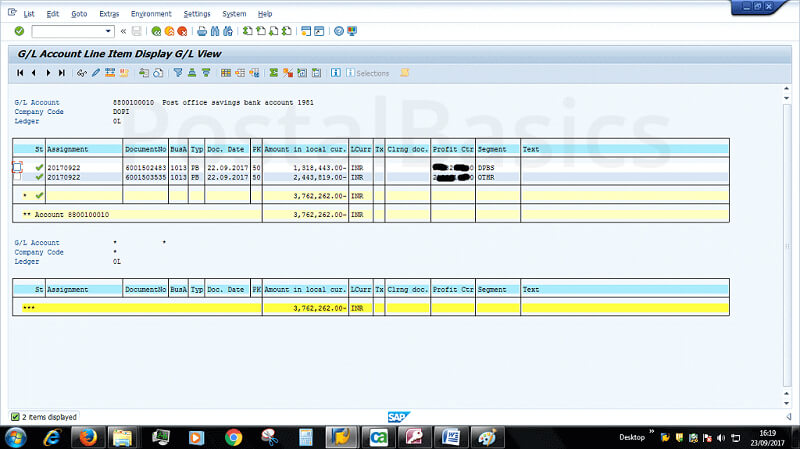Click the green Back arrow icon
The height and width of the screenshot is (449, 800).
(156, 31)
